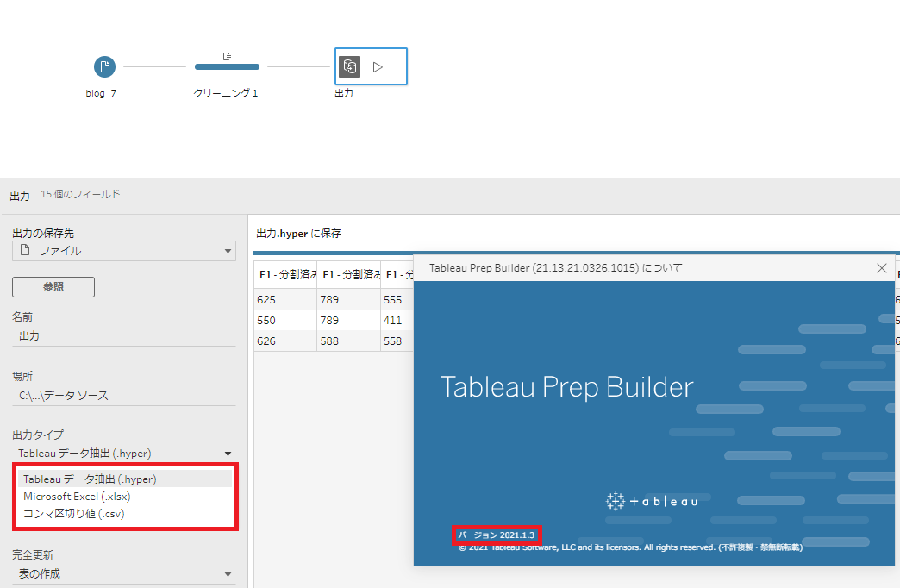
Task: Choose Microsoft Excel (.xlsx) option
Action: click(124, 496)
